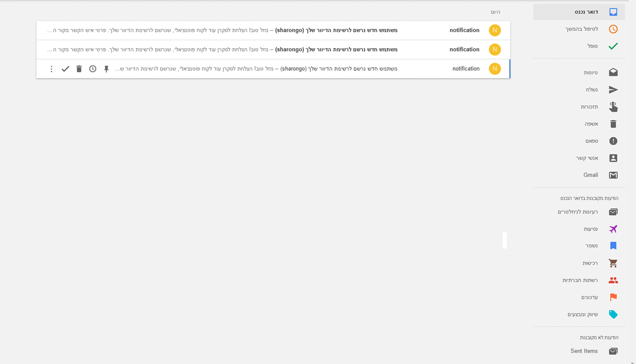Screen dimensions: 636x364
Task: Click the middle email's bold 'notification' sender
Action: (x=464, y=50)
